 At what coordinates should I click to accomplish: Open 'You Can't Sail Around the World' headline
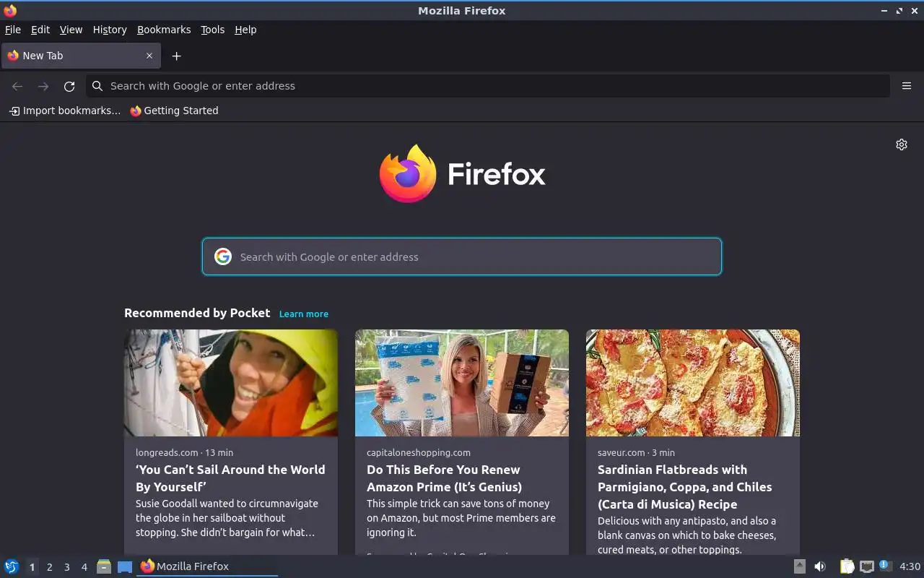(x=230, y=478)
